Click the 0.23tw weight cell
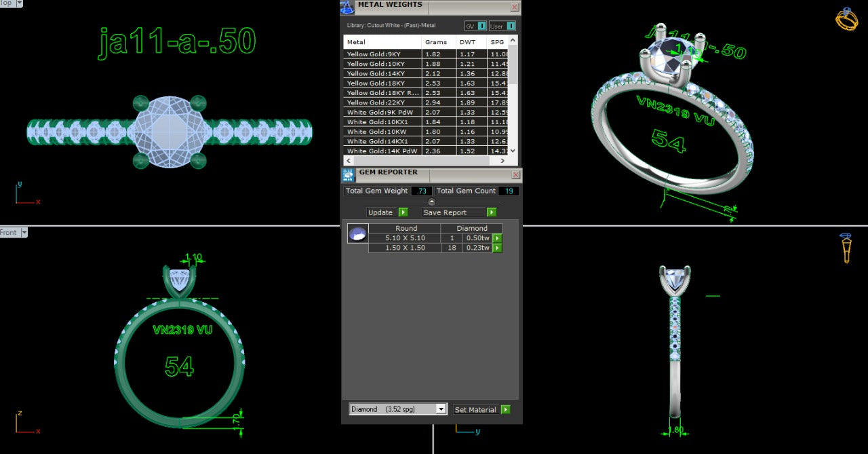This screenshot has width=868, height=454. [477, 248]
